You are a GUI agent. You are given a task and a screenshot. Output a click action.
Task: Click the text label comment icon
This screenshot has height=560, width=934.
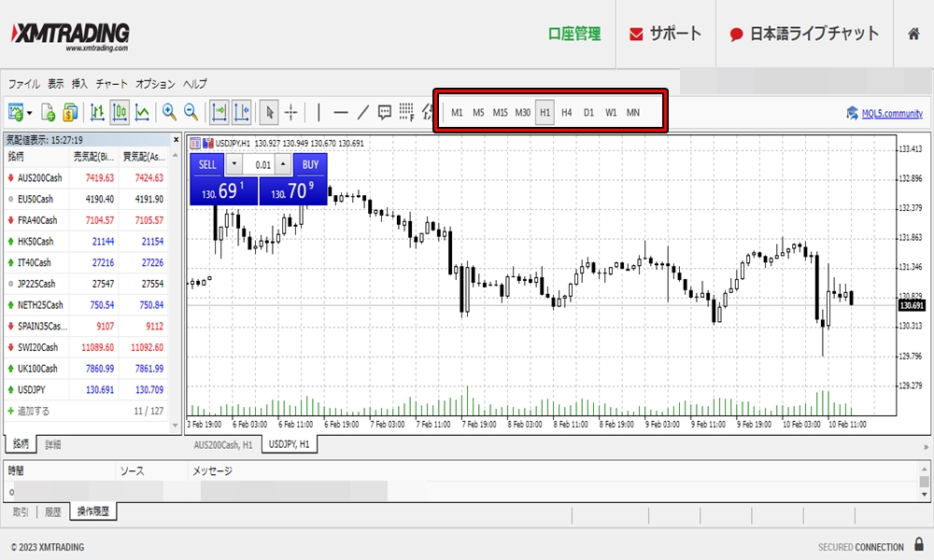point(384,112)
